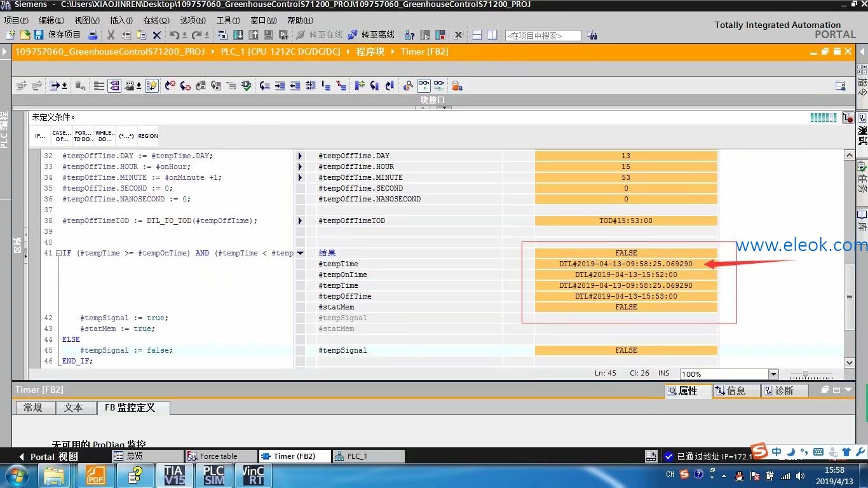
Task: Start runtime on PC with RT icon
Action: [283, 35]
